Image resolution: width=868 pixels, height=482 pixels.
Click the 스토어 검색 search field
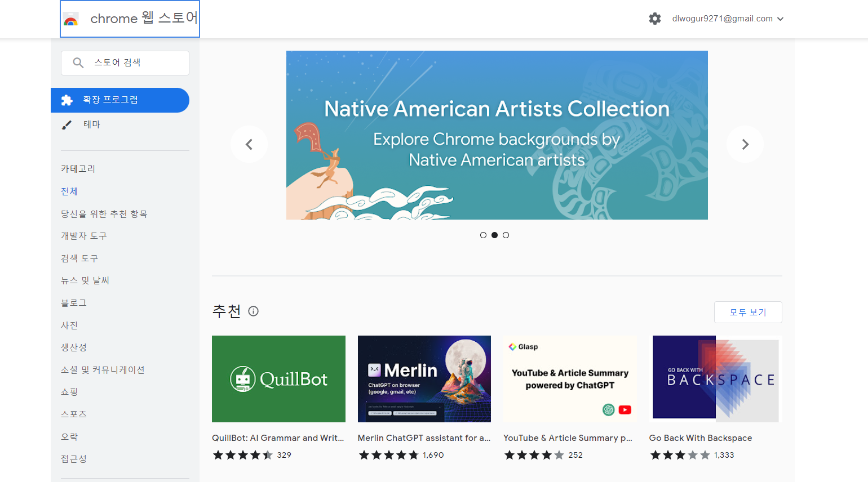point(125,63)
